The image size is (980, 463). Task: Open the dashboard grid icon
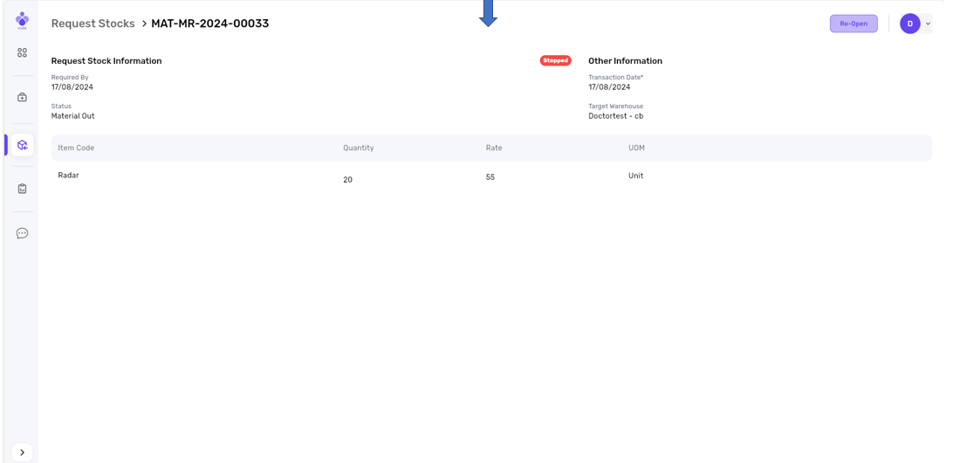22,53
